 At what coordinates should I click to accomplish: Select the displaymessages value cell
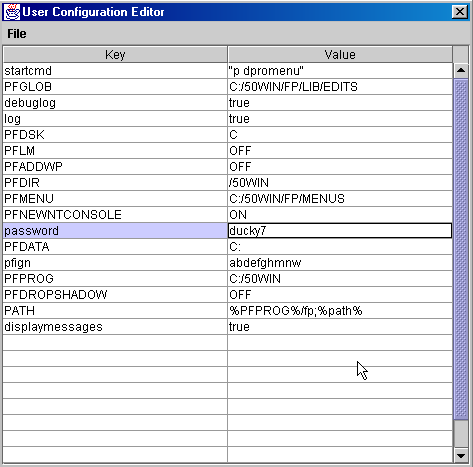tap(340, 327)
